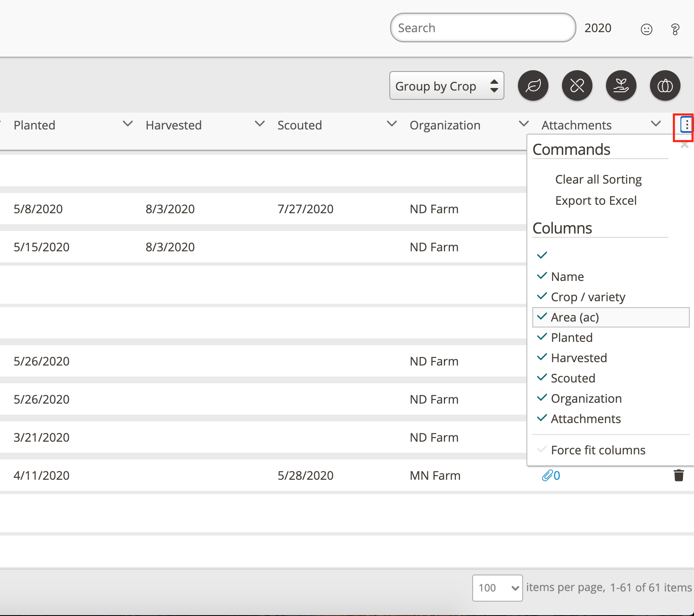
Task: Sort by the Harvested column header
Action: (x=173, y=125)
